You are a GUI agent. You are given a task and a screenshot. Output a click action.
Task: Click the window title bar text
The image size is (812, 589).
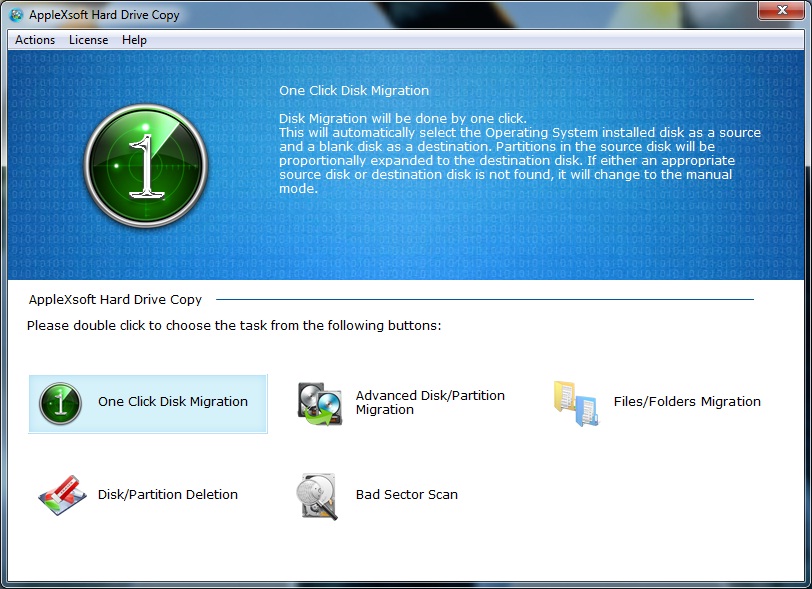tap(104, 15)
